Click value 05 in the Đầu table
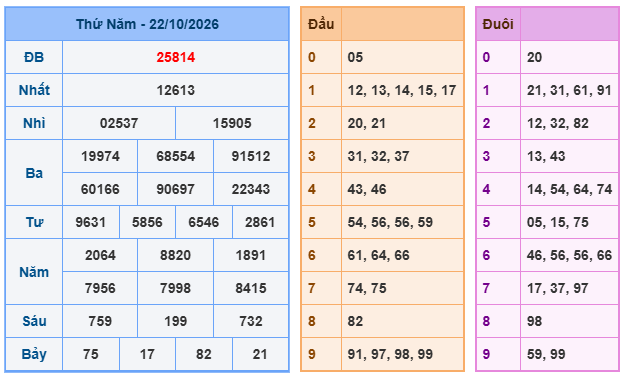The width and height of the screenshot is (623, 375). pos(355,57)
